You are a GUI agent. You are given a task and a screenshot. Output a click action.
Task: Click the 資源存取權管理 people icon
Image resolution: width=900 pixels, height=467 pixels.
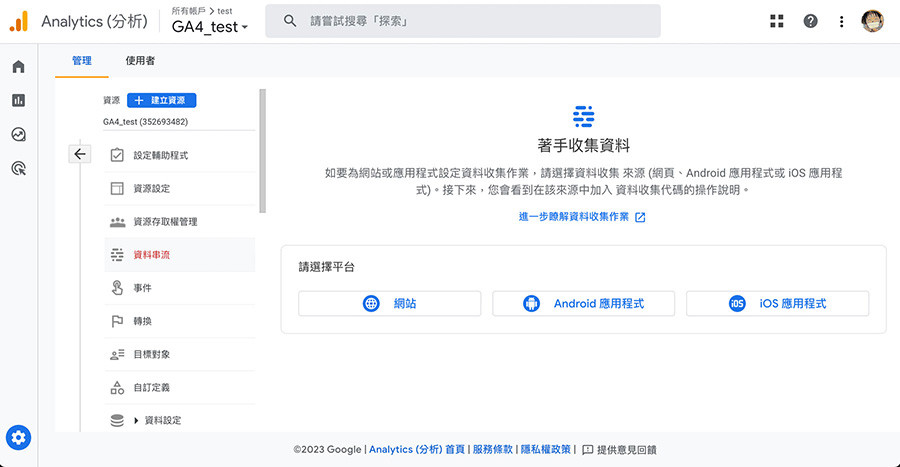(117, 221)
